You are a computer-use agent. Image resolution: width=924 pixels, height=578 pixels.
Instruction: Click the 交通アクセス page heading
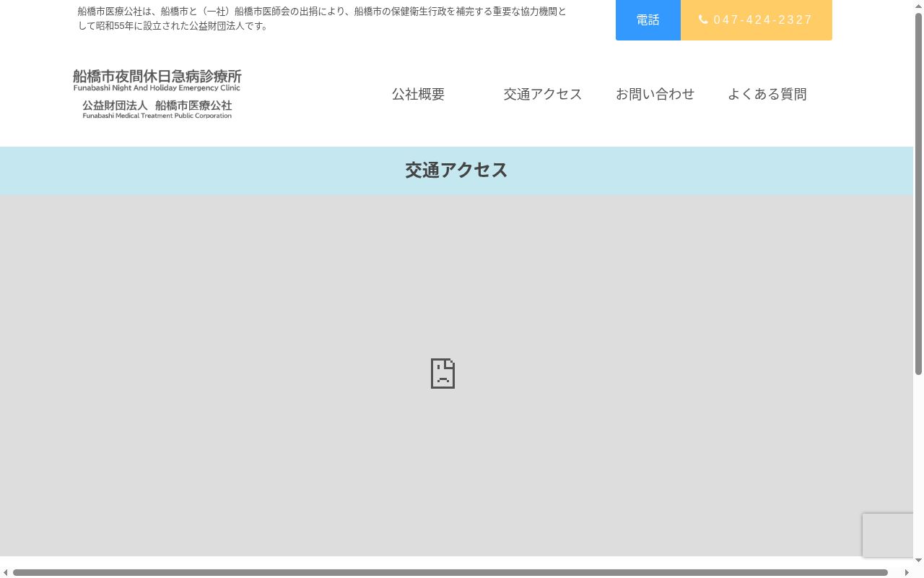pyautogui.click(x=456, y=171)
